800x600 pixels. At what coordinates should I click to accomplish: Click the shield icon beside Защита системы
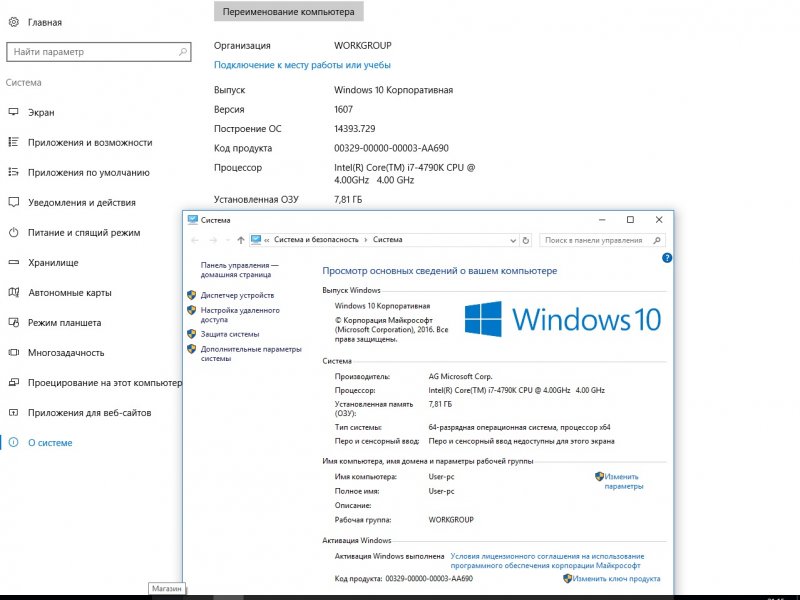point(192,334)
